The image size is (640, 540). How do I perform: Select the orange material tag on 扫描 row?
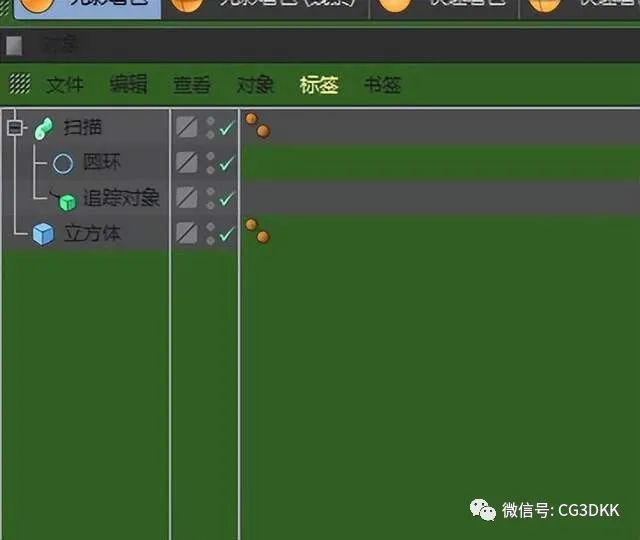click(x=258, y=125)
